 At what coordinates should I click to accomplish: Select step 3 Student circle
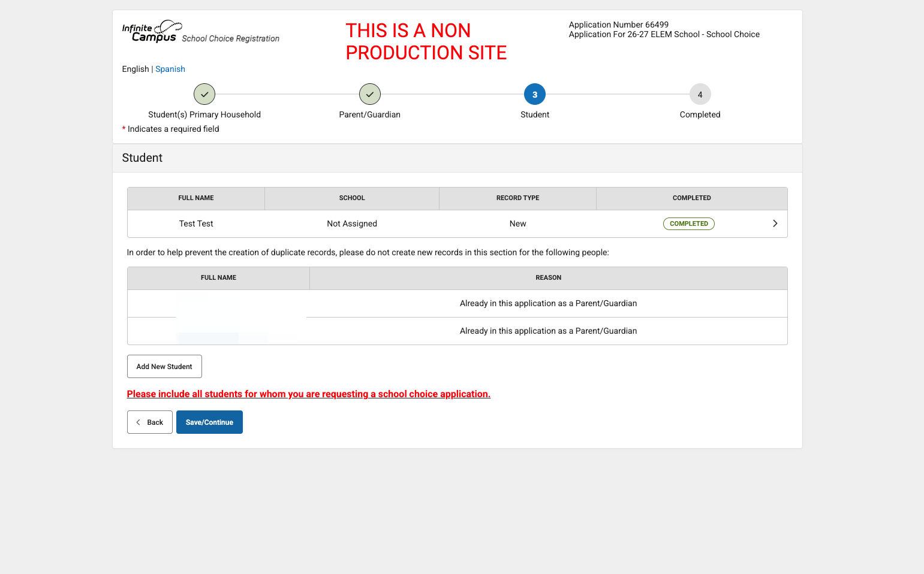tap(535, 94)
